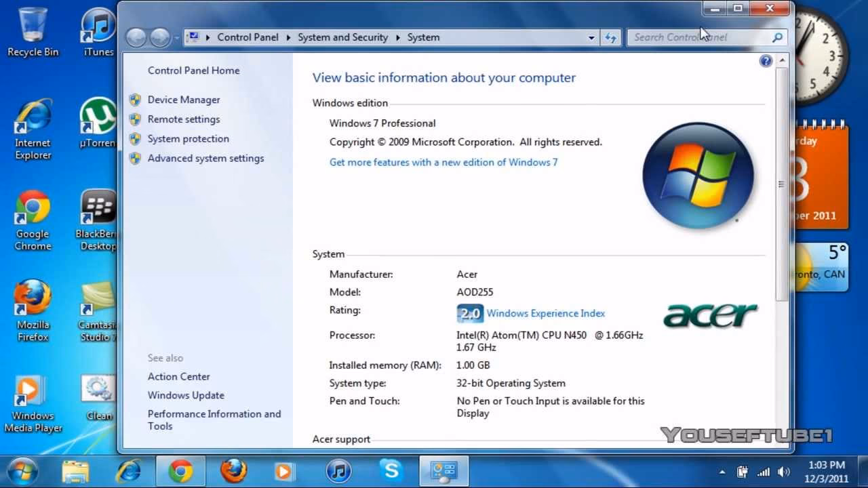Go back to Control Panel via breadcrumb
This screenshot has height=488, width=868.
[x=248, y=37]
